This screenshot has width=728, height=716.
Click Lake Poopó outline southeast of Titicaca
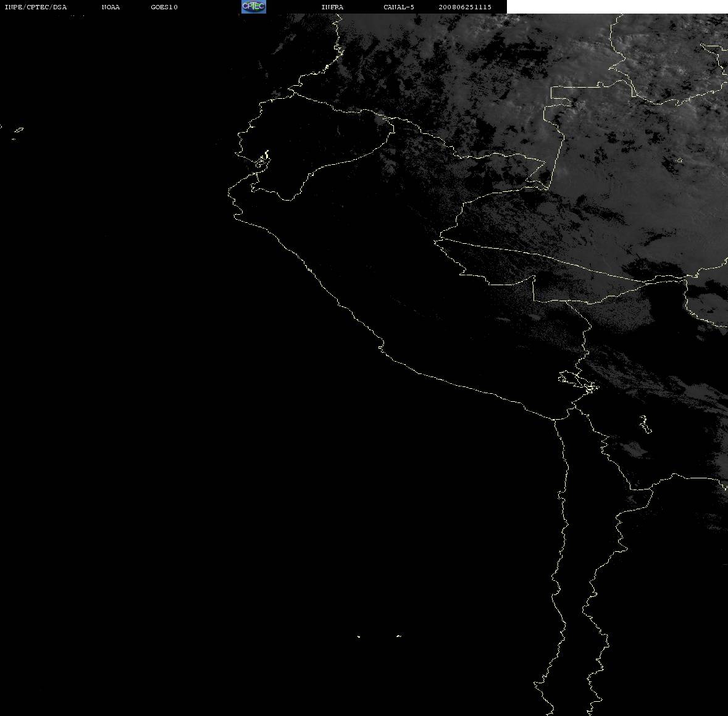[x=645, y=424]
